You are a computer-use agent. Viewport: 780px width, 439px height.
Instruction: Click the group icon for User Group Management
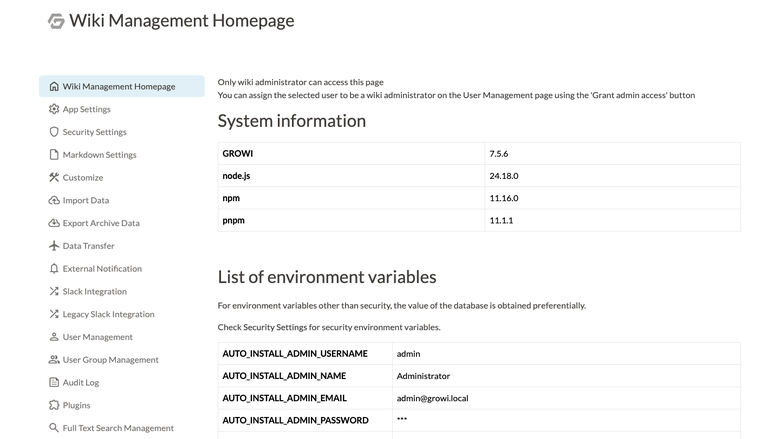click(x=54, y=359)
